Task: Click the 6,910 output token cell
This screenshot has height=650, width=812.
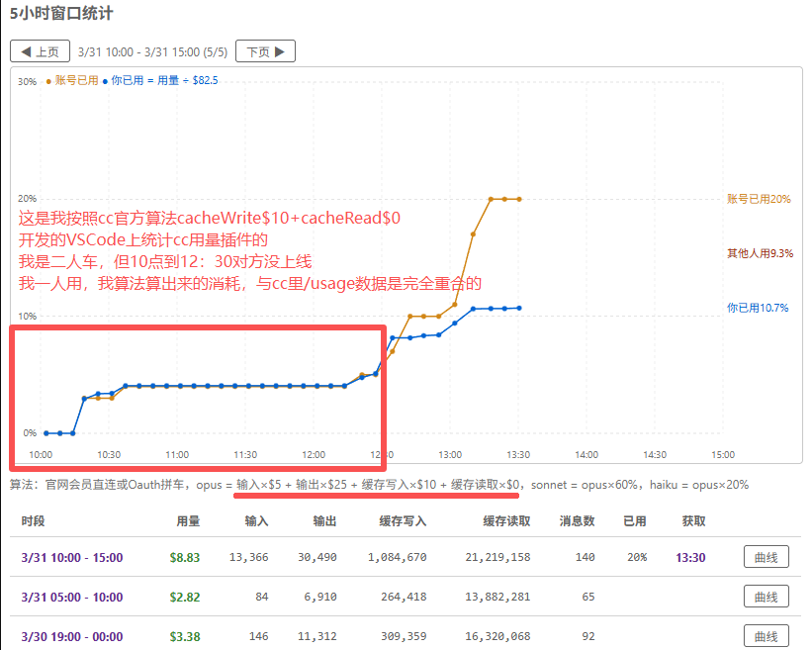Action: 320,597
